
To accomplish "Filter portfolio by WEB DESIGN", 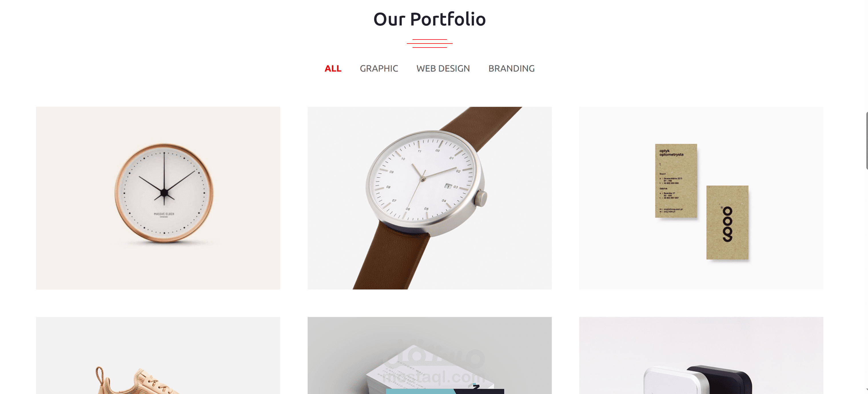I will tap(443, 68).
